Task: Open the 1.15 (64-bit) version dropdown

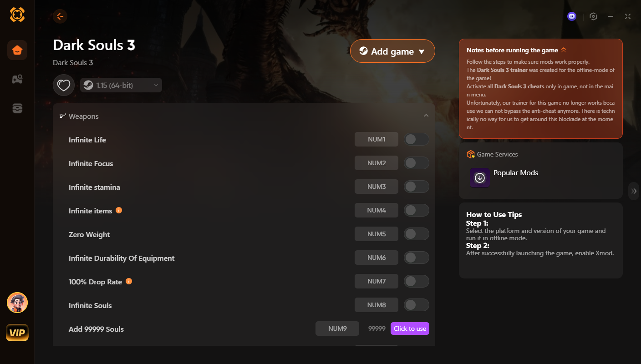Action: (121, 85)
